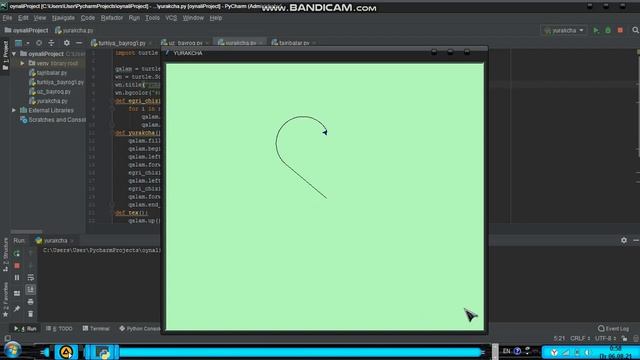Open the Code menu

pos(88,18)
